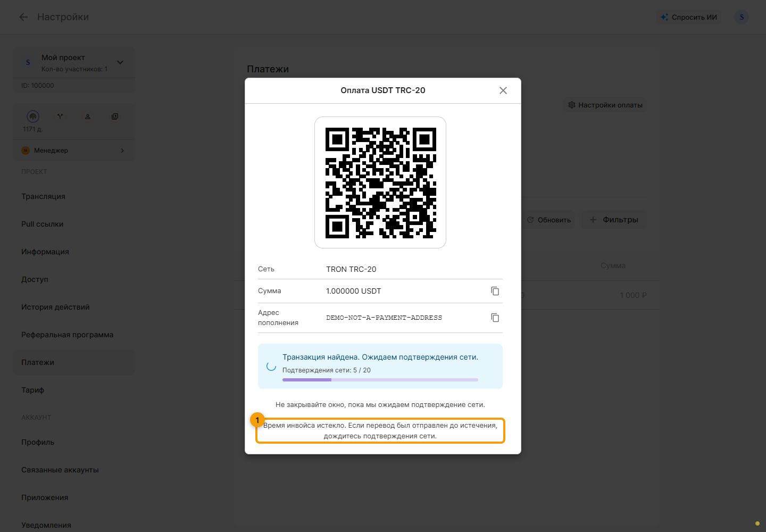Click the S project avatar beside Мой проект

tap(28, 63)
